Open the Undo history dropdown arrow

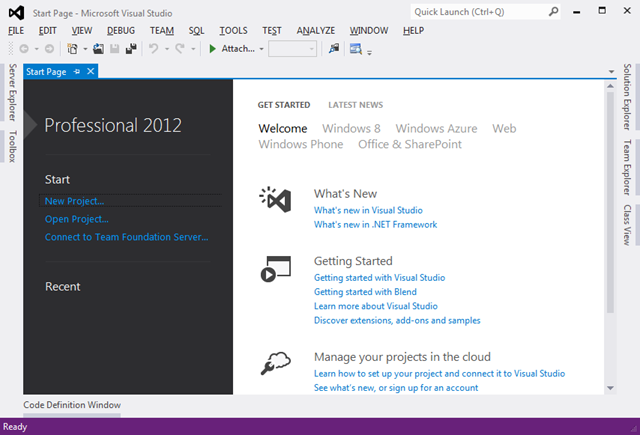tap(167, 49)
